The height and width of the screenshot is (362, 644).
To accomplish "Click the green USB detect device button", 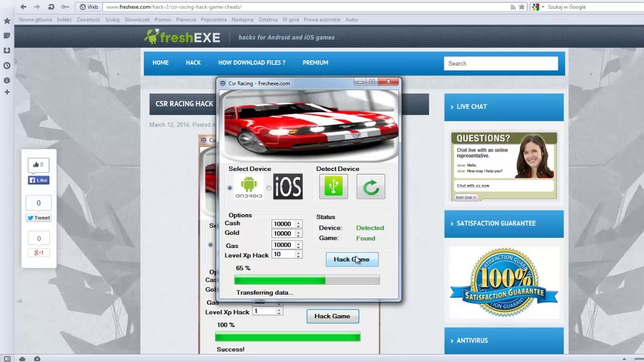I will coord(333,187).
